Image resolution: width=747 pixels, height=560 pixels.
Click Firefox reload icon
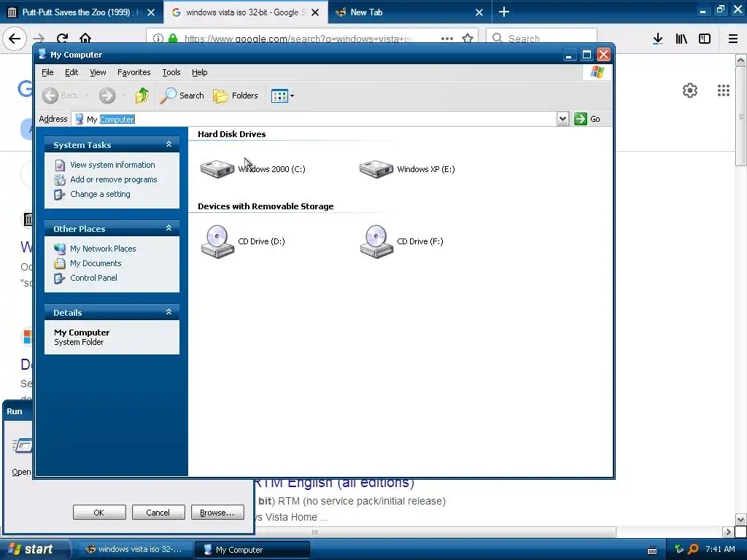(63, 38)
